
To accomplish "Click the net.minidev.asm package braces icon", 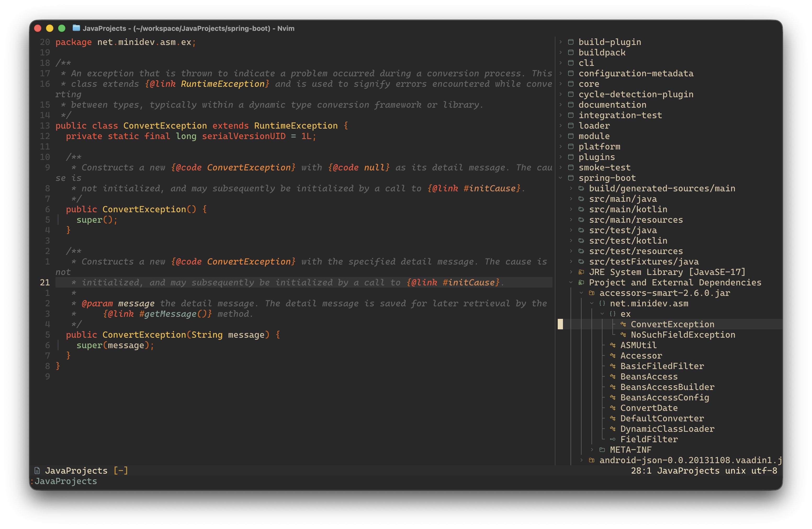I will [602, 303].
